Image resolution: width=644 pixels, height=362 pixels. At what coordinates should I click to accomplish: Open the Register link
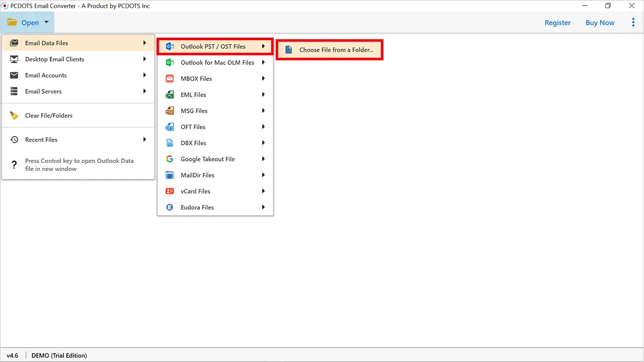coord(557,23)
